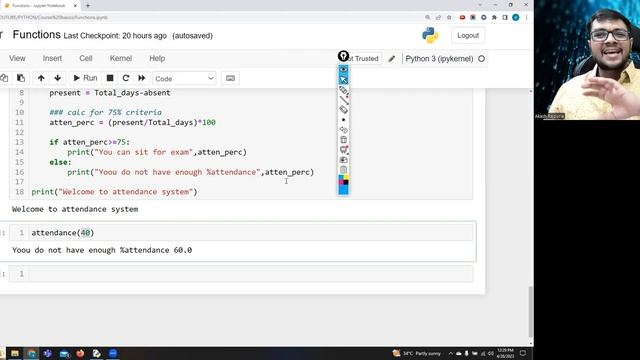Click the Logout button

point(468,36)
